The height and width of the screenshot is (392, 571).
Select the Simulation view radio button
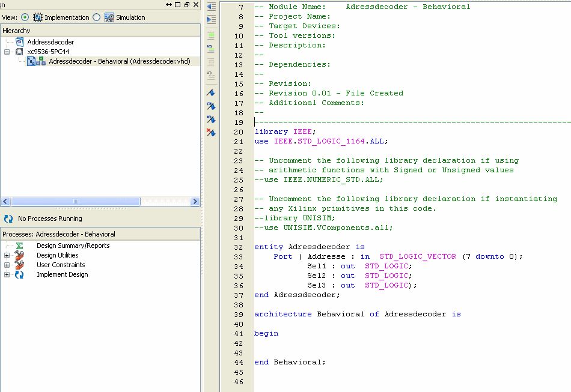(97, 17)
